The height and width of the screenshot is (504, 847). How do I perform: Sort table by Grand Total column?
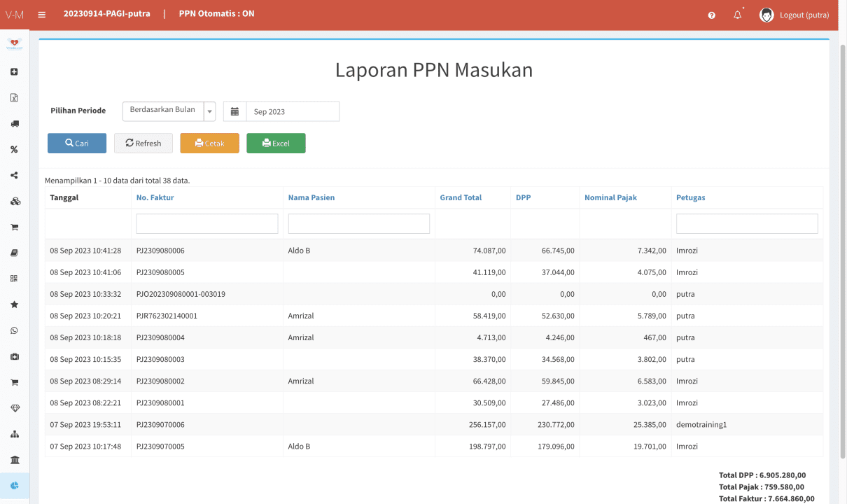461,197
